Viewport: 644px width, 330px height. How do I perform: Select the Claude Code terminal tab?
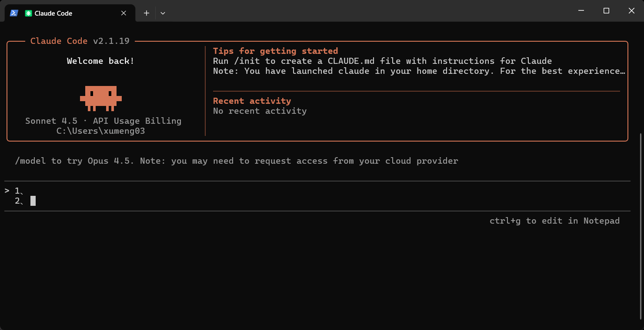point(70,13)
